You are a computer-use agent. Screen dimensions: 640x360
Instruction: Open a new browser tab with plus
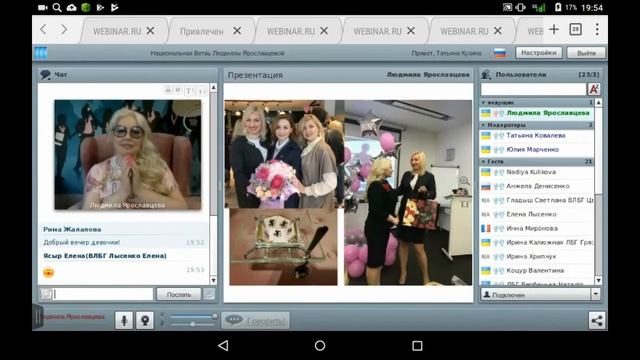click(554, 29)
